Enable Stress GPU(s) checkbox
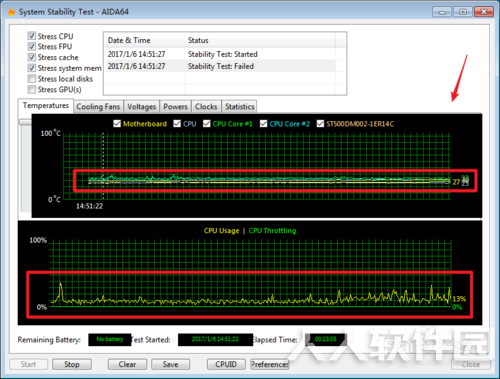 coord(32,89)
